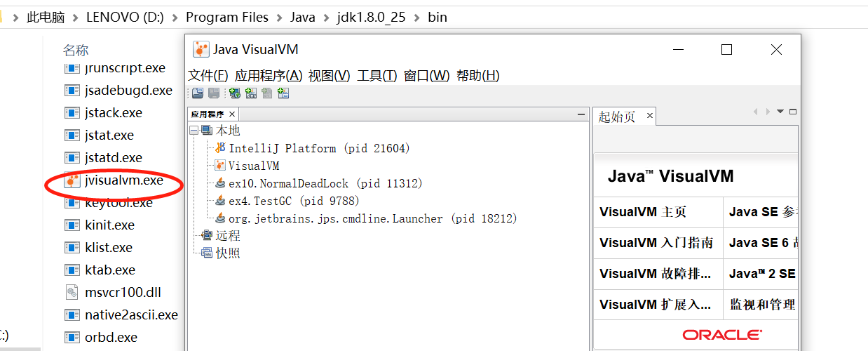Click the Add JMX Connection toolbar icon
Screen dimensions: 868x351
[250, 93]
